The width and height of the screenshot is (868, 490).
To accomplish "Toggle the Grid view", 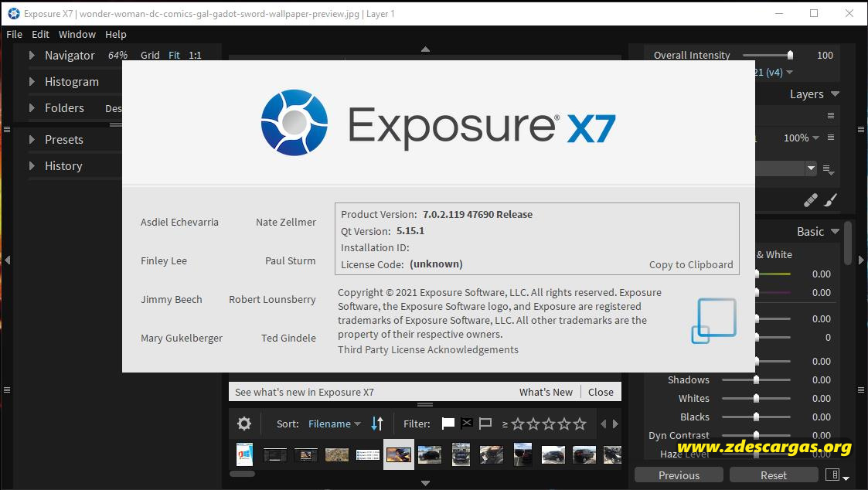I will coord(150,56).
